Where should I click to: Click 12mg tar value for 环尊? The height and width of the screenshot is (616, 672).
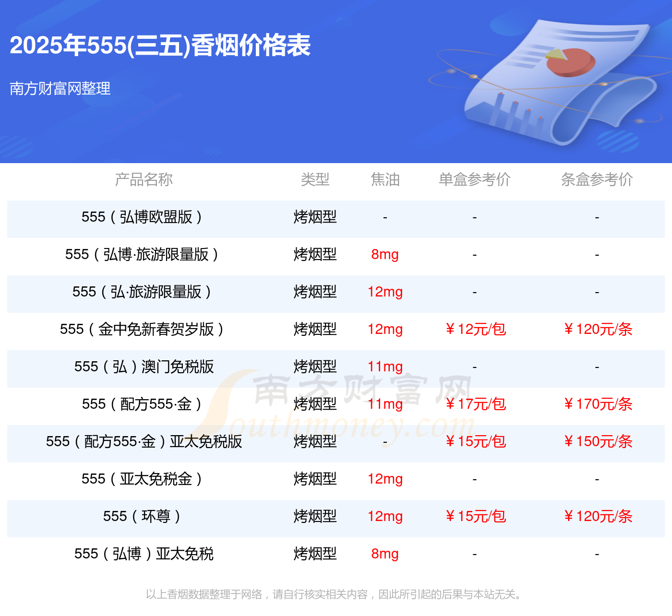point(385,516)
